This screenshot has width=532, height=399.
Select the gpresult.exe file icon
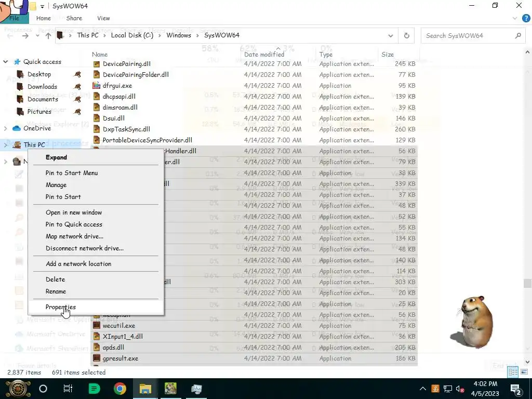[97, 358]
